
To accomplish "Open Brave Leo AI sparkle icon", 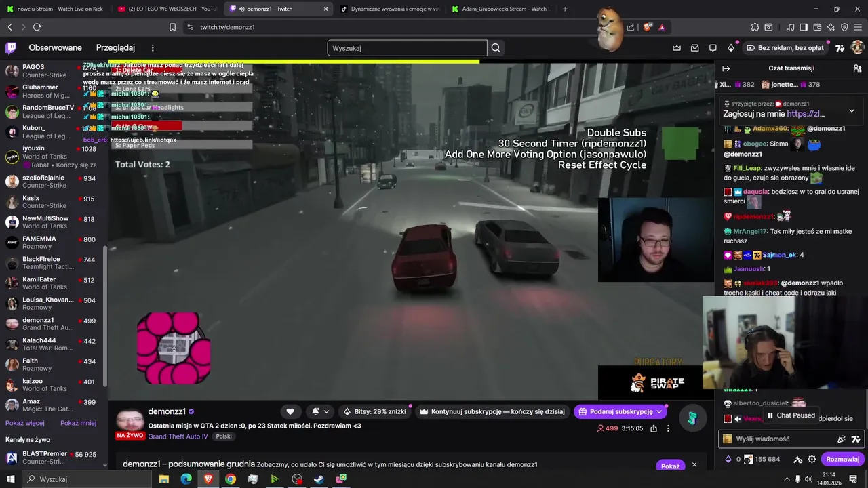I will click(831, 27).
